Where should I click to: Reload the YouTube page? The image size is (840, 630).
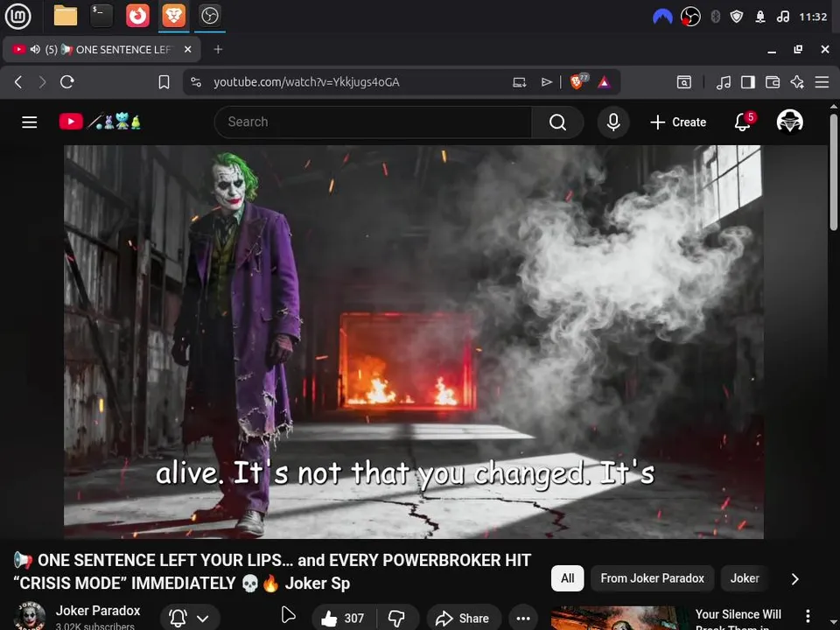coord(67,82)
